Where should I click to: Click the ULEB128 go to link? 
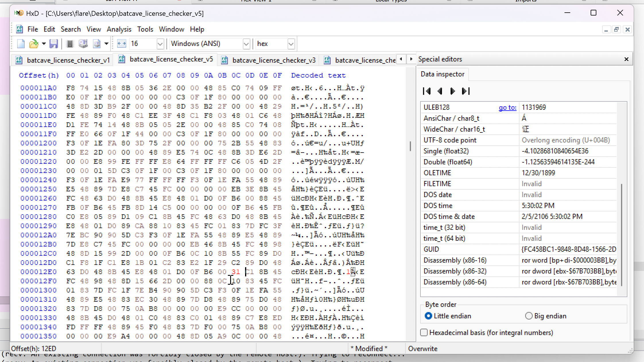507,107
